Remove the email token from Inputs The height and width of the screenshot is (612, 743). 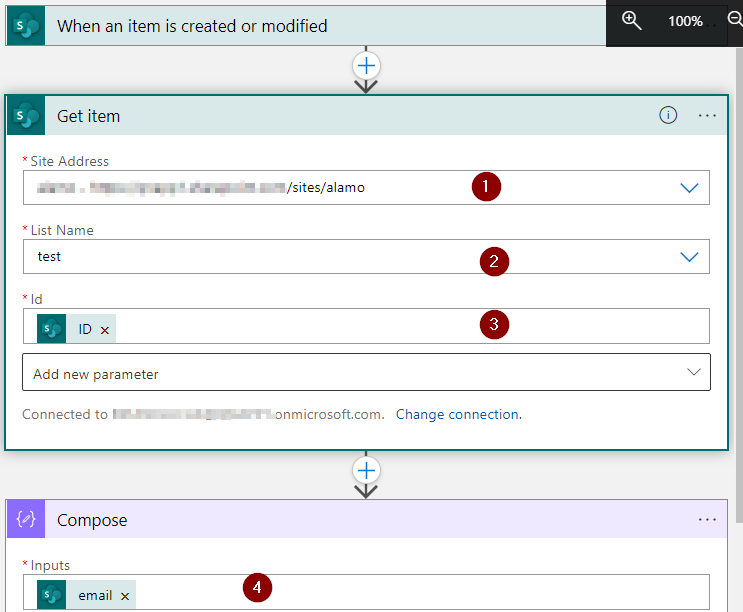click(125, 596)
